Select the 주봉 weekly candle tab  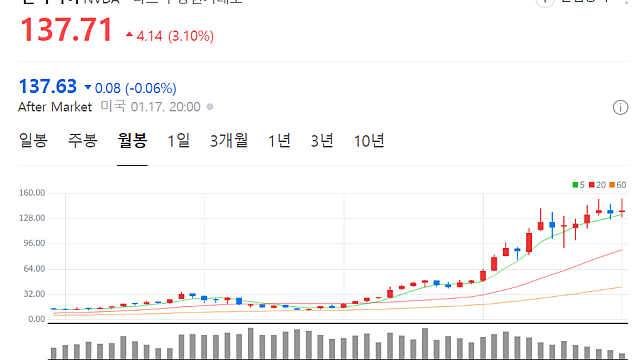tap(82, 140)
